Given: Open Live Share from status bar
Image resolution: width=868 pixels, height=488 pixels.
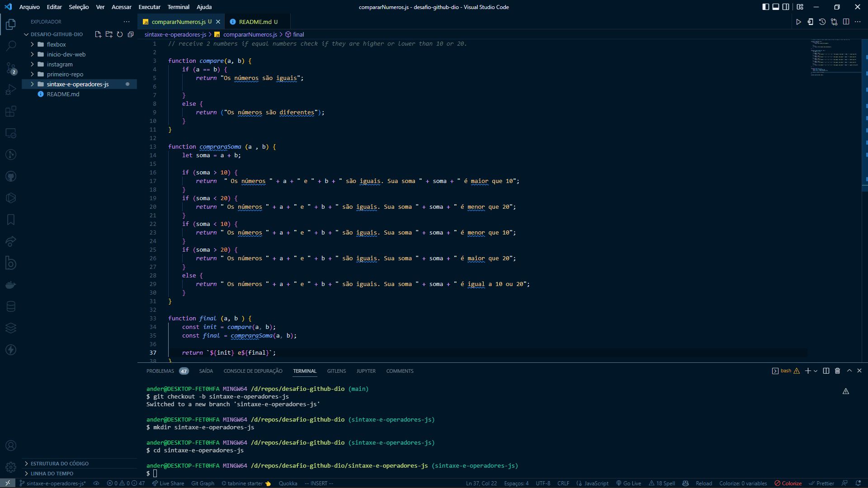Looking at the screenshot, I should tap(168, 483).
